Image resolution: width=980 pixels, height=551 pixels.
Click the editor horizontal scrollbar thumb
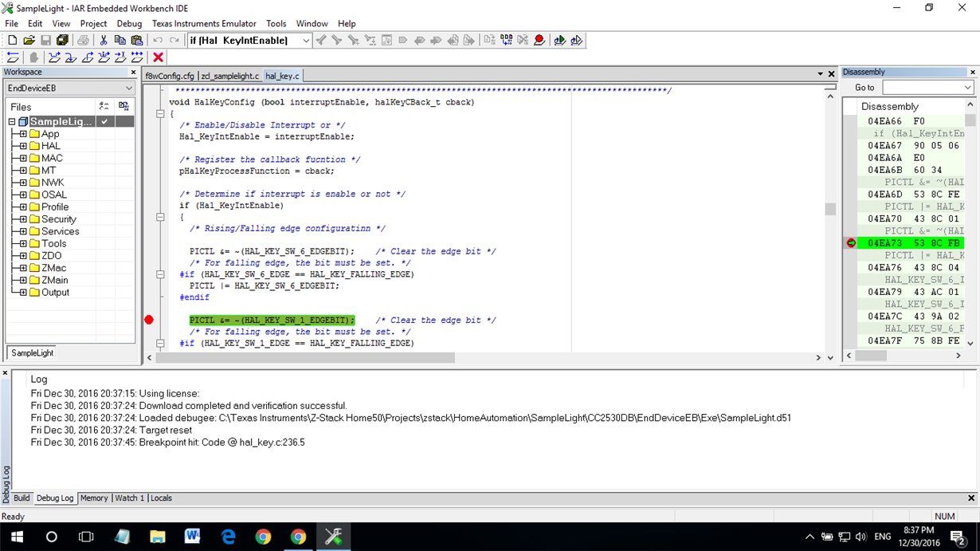point(306,358)
